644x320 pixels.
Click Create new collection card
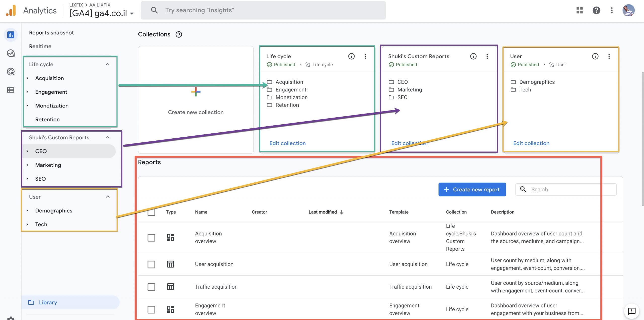pyautogui.click(x=196, y=100)
